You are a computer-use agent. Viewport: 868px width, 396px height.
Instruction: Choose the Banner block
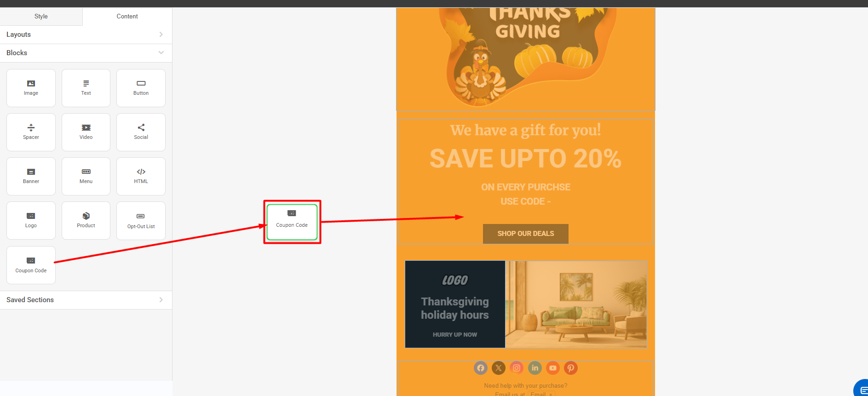pos(31,176)
